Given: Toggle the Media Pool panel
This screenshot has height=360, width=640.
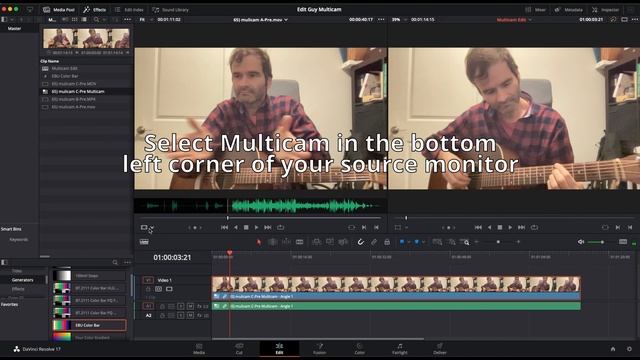Looking at the screenshot, I should click(59, 9).
